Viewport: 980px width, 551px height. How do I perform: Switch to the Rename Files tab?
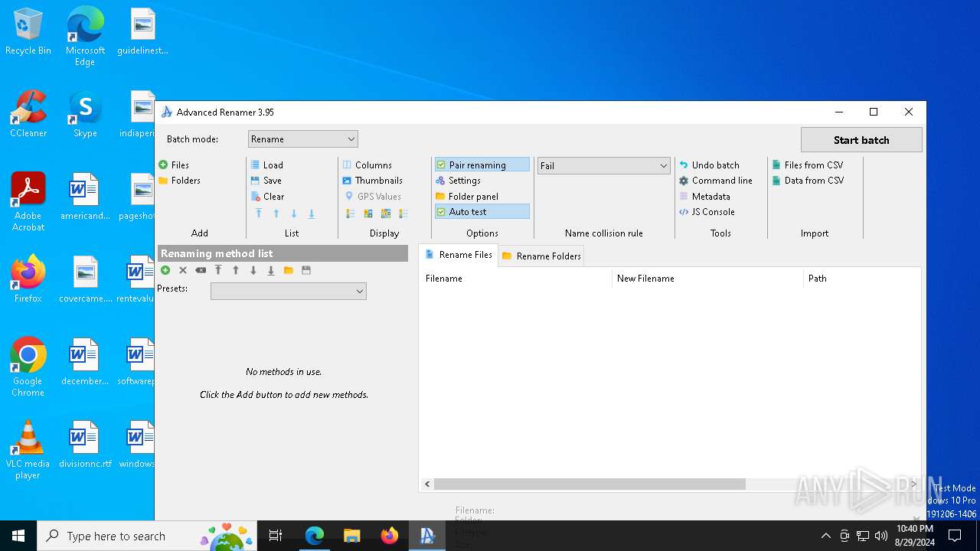click(x=459, y=255)
